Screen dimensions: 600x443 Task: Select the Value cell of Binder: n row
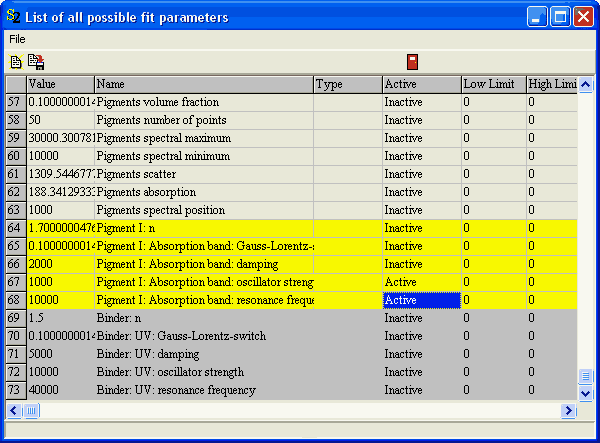[60, 318]
